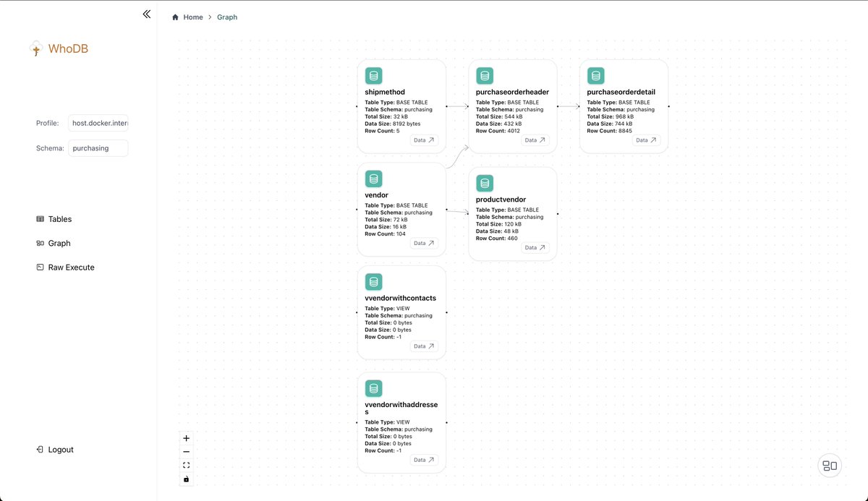868x501 pixels.
Task: Click the purchaseorderdetail card title
Action: (621, 93)
